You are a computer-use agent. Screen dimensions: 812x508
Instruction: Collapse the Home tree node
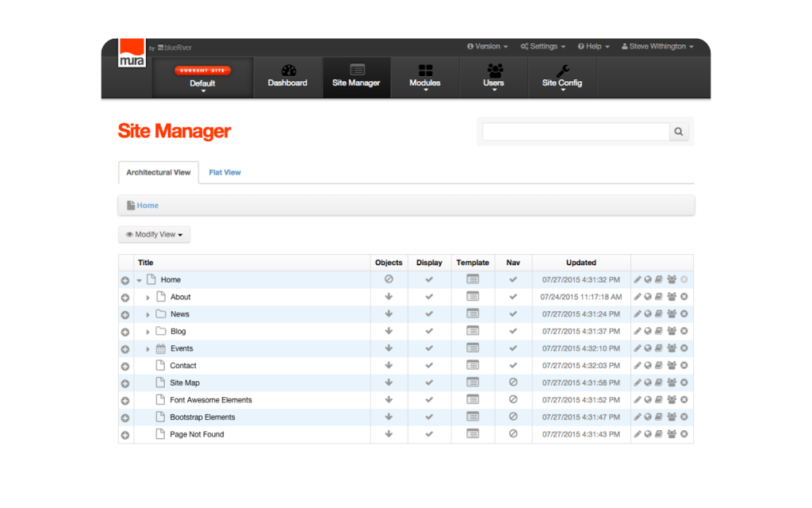tap(139, 280)
